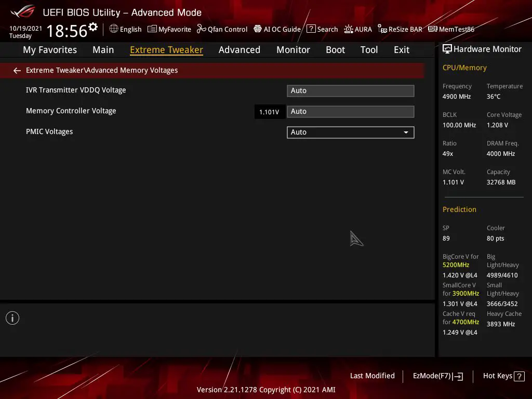Open date and time settings gear

click(x=93, y=27)
